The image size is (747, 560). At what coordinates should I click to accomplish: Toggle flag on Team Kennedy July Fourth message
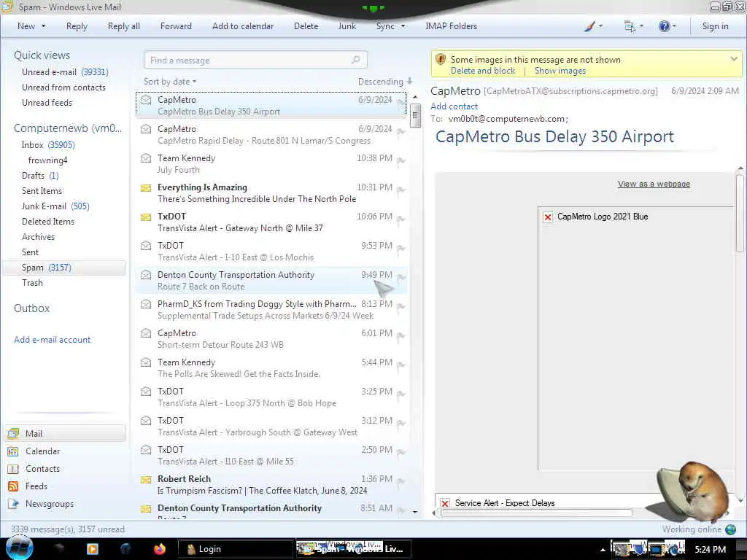[x=401, y=161]
